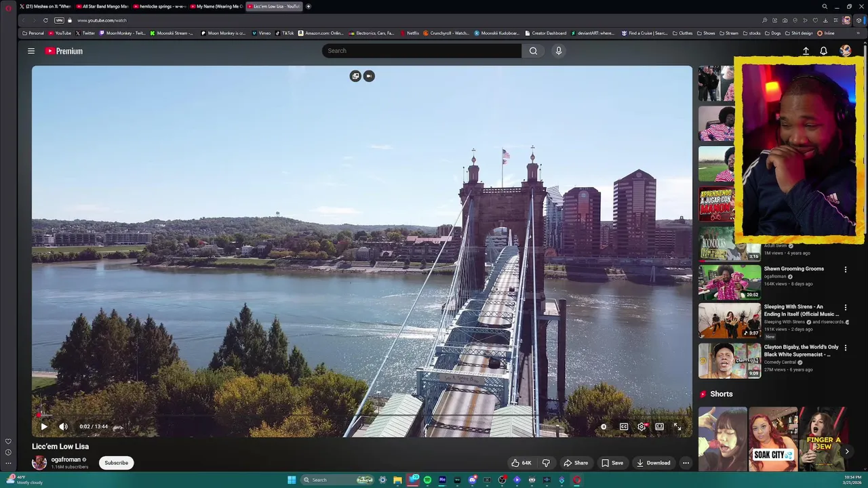Open a new browser tab
Screen dimensions: 868x488
pyautogui.click(x=309, y=6)
